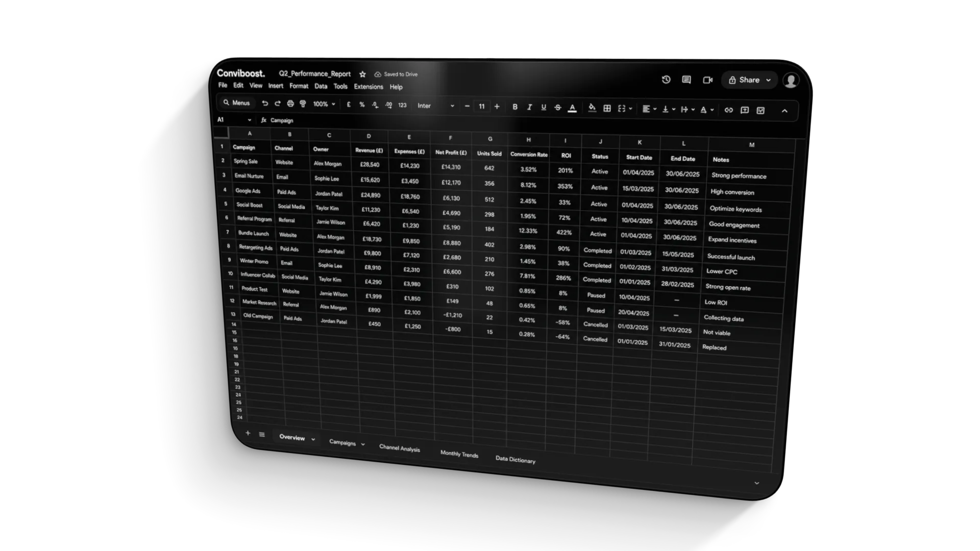Open the text color picker

(572, 108)
